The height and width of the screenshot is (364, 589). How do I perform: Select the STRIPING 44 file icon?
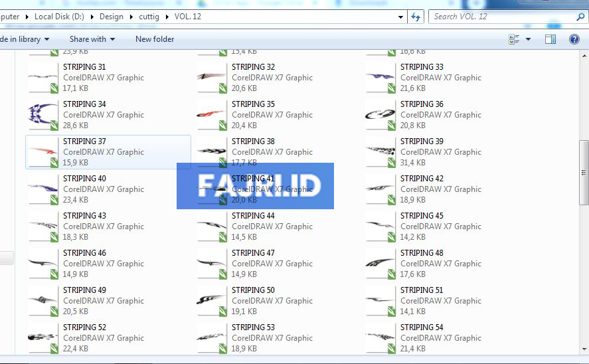(212, 227)
